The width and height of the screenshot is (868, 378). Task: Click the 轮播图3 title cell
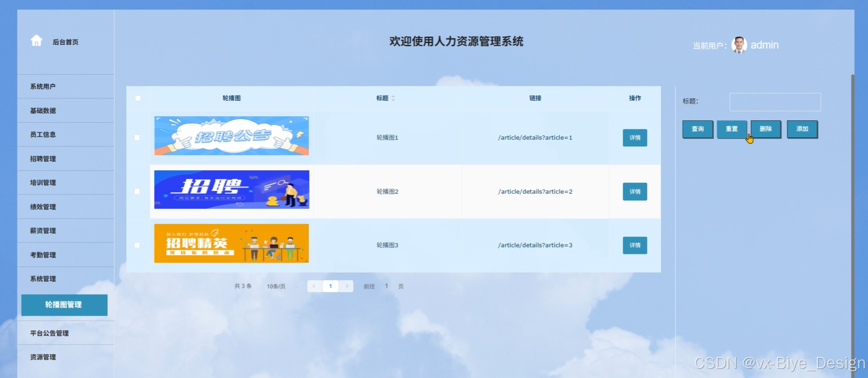pos(387,245)
